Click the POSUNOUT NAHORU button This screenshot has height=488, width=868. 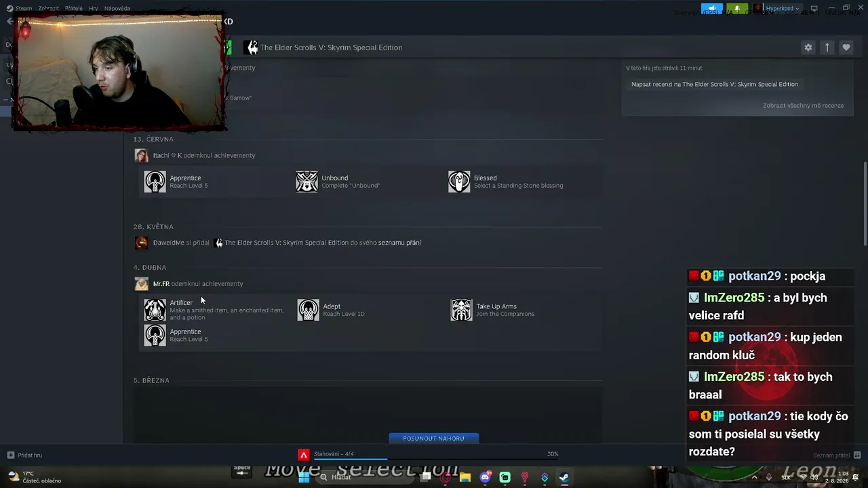click(434, 439)
